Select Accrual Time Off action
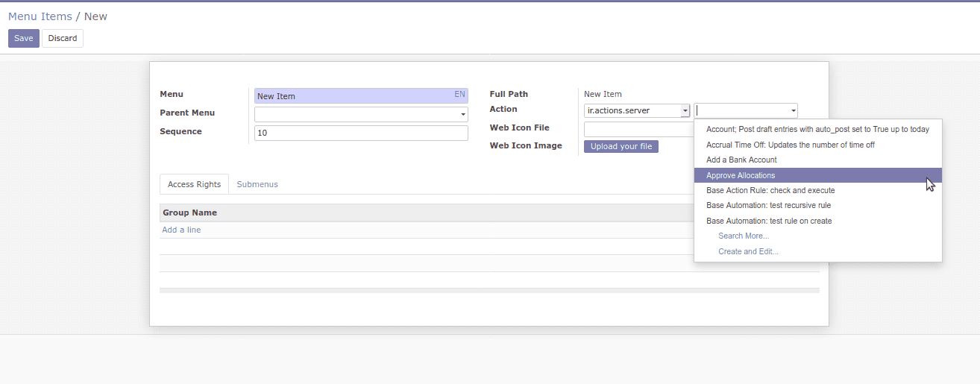This screenshot has width=980, height=384. pyautogui.click(x=818, y=145)
